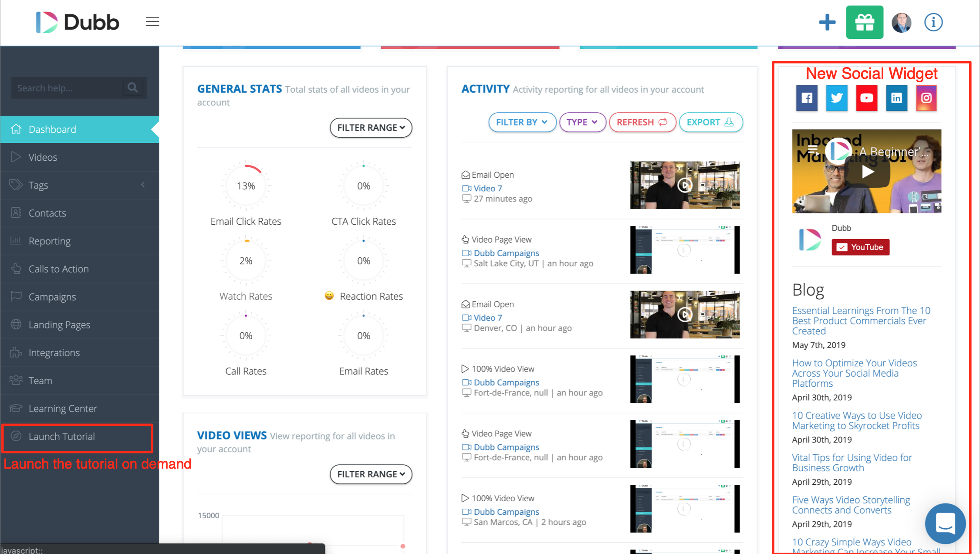Open General Stats Filter Range dropdown
The height and width of the screenshot is (554, 980).
click(371, 127)
